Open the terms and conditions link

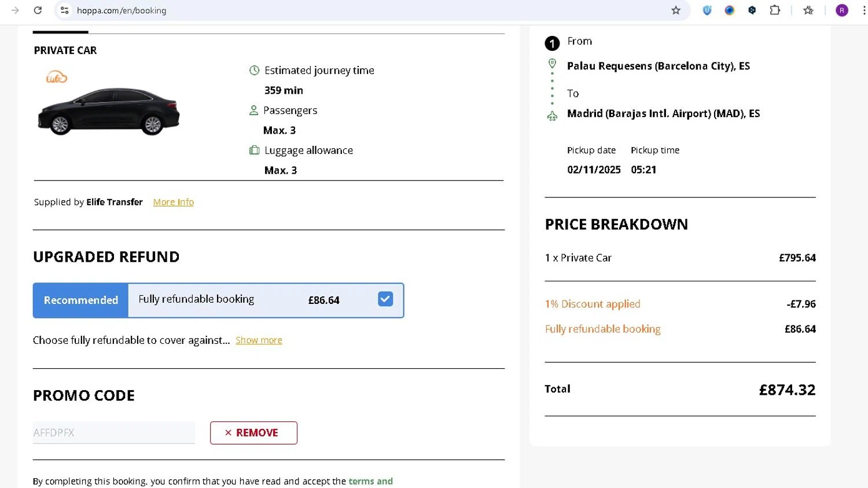(x=370, y=481)
